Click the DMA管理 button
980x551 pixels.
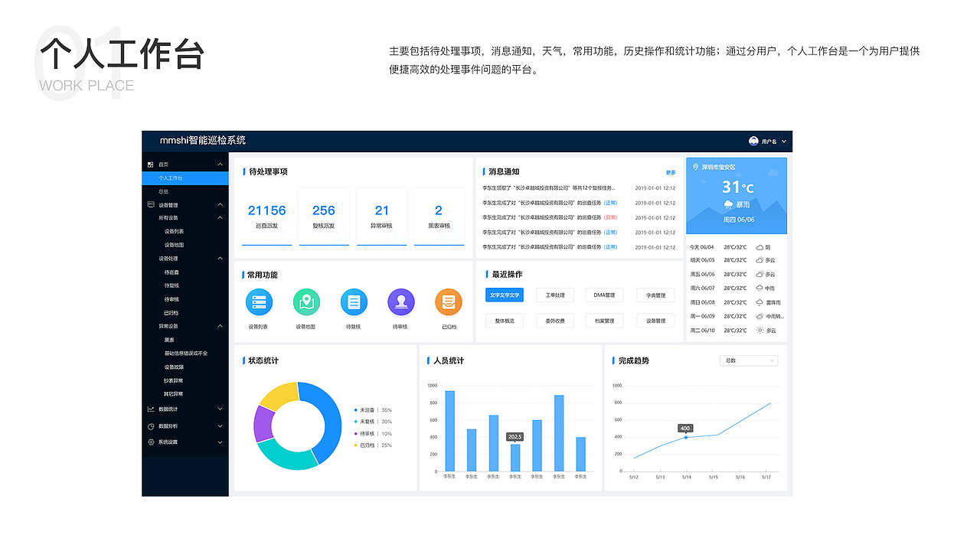[605, 295]
